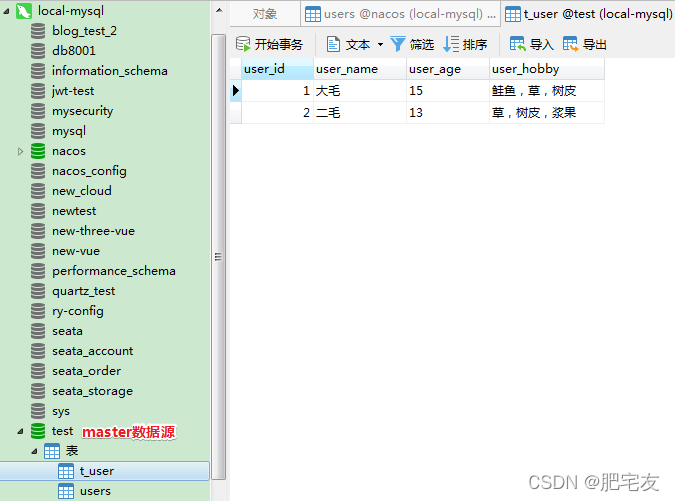The width and height of the screenshot is (675, 501).
Task: Click the newtest database icon
Action: click(38, 211)
